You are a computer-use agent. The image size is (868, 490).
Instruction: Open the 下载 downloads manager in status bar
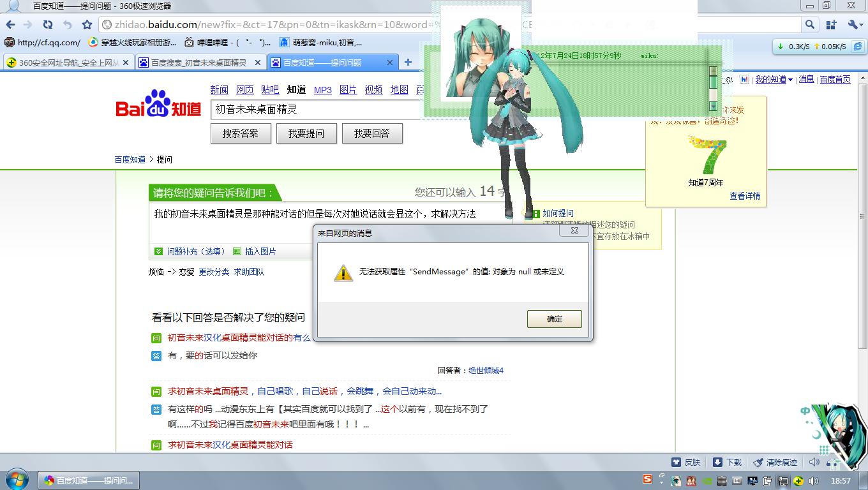pos(727,462)
